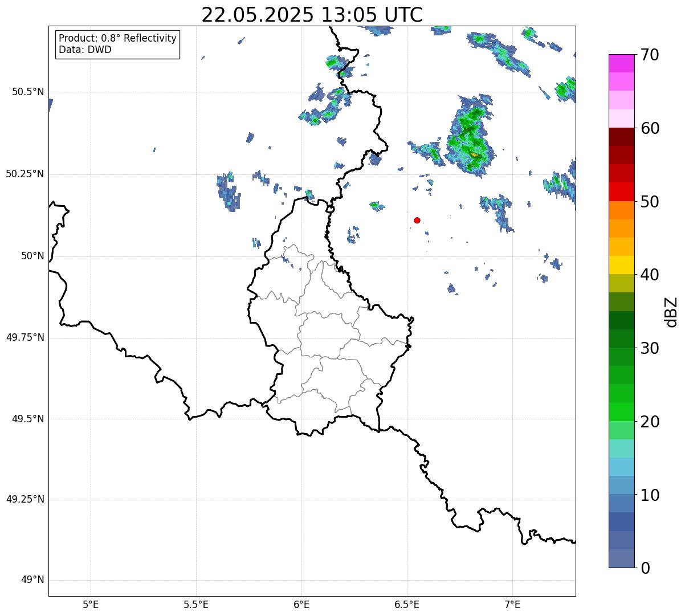Click the '5.5°E' longitude label
This screenshot has width=685, height=616.
[x=196, y=604]
